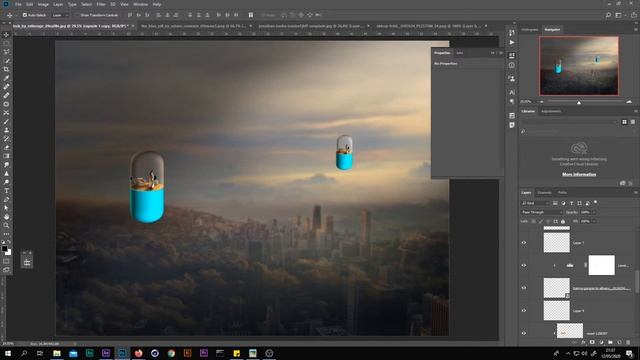Filter layers by adjustment layers icon
This screenshot has height=360, width=640.
[564, 203]
